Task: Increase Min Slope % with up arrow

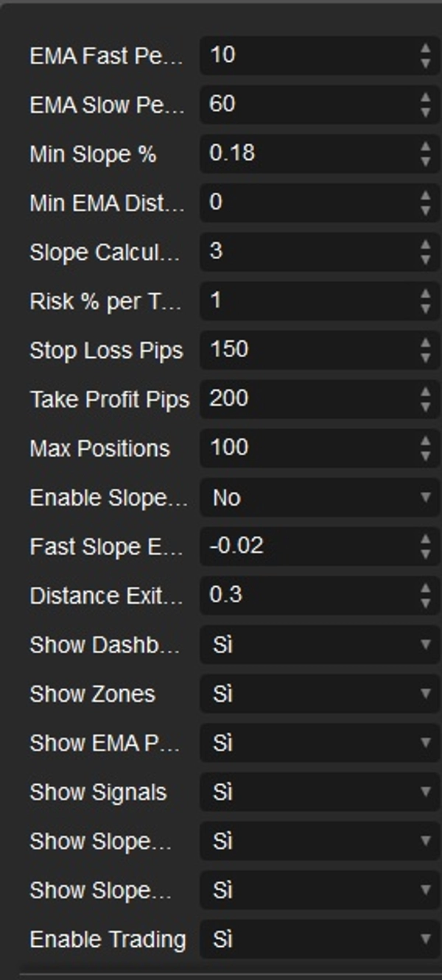Action: point(425,147)
